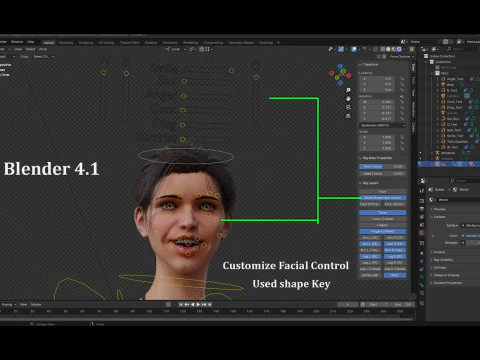Image resolution: width=480 pixels, height=360 pixels.
Task: Adjust the Head Follow slider
Action: coord(383,174)
